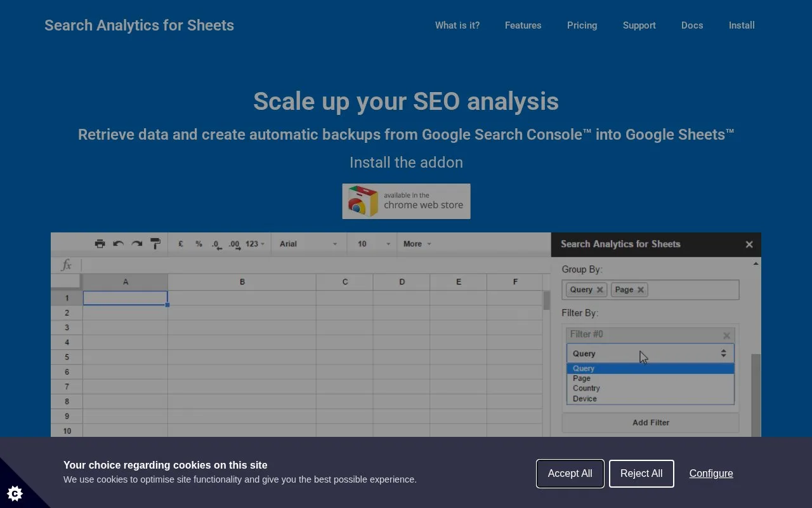Open the What is it? nav link

[457, 25]
